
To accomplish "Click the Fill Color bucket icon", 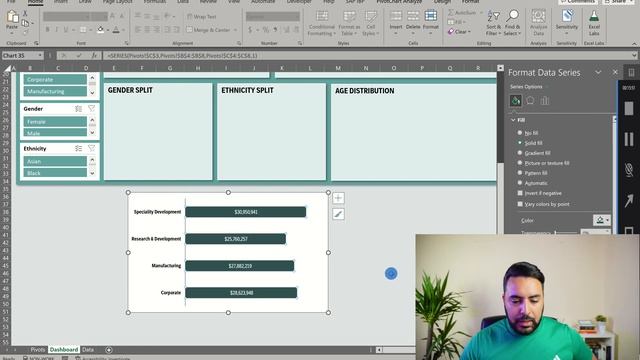I will coord(100,29).
